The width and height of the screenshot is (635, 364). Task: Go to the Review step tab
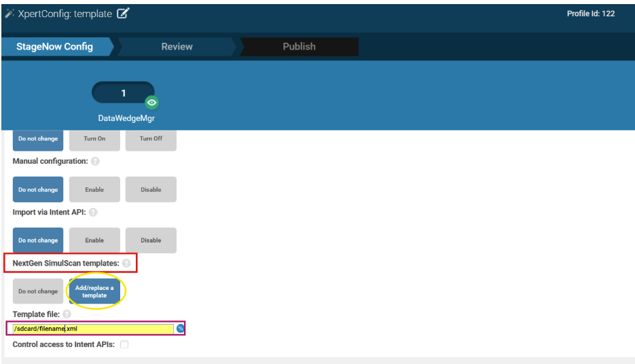177,47
